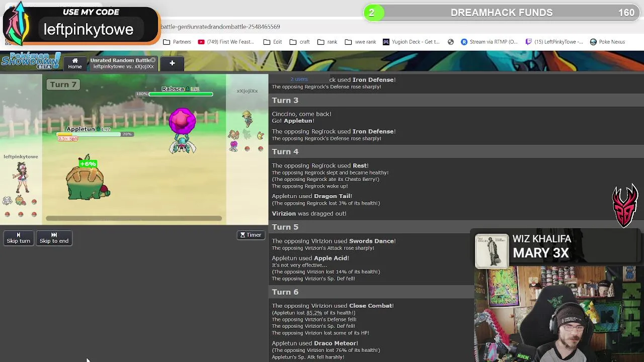
Task: Click Appletun's health bar
Action: (x=88, y=134)
